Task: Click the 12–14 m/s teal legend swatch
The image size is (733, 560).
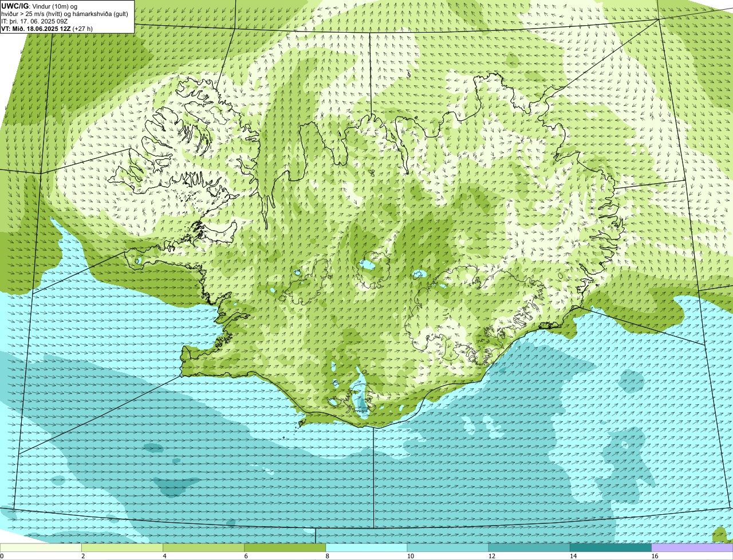Action: click(x=529, y=548)
